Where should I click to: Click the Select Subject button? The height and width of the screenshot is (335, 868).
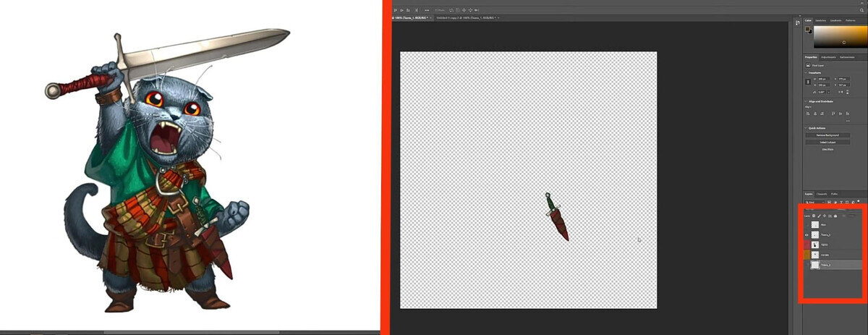[828, 142]
